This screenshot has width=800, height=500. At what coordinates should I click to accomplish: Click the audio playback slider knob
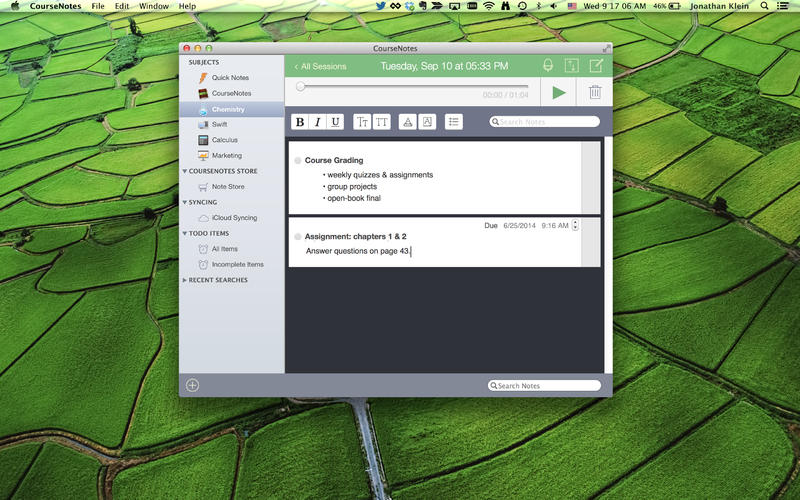[x=301, y=86]
